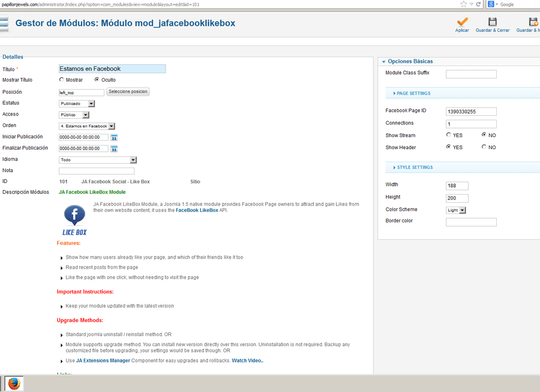
Task: Click the Aplicar label
Action: point(462,30)
